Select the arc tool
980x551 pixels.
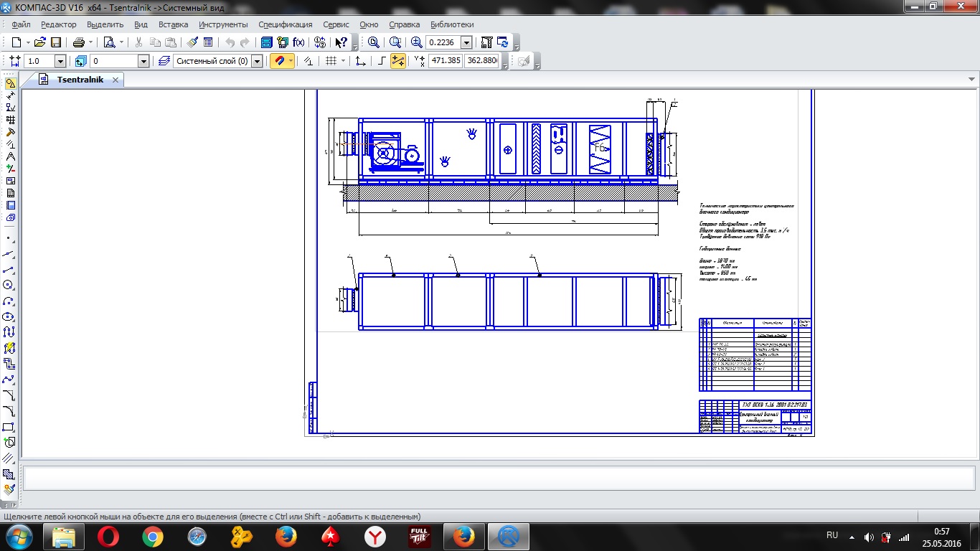click(9, 301)
